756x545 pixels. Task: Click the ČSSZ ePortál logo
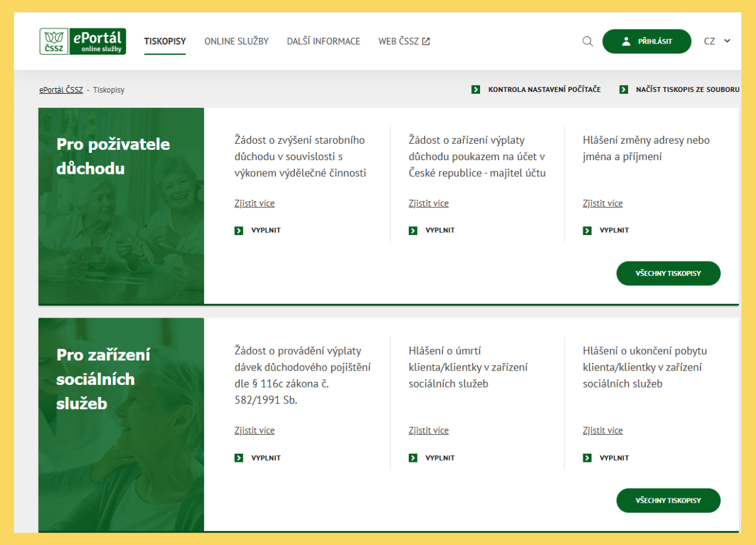point(83,42)
